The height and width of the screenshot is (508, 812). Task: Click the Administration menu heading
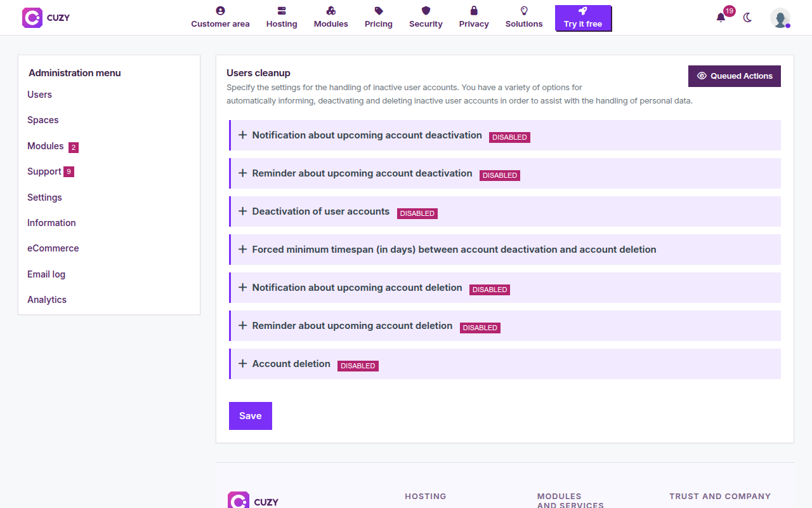[x=75, y=73]
